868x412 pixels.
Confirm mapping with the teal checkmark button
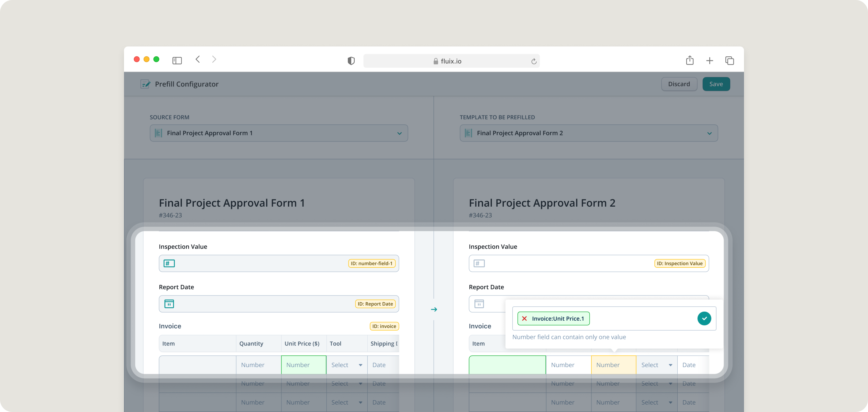coord(704,318)
